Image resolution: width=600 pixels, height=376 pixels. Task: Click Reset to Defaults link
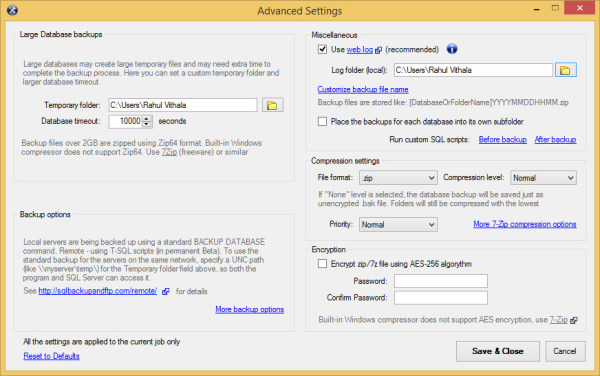pos(51,356)
